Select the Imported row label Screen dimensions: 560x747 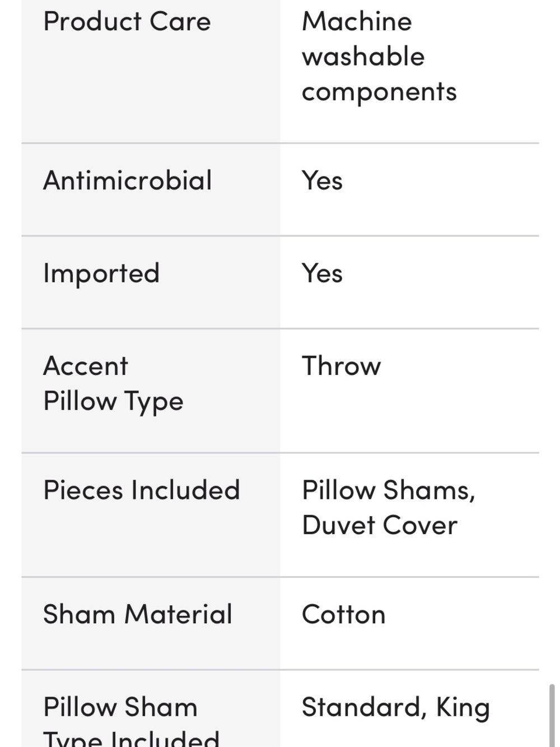101,273
